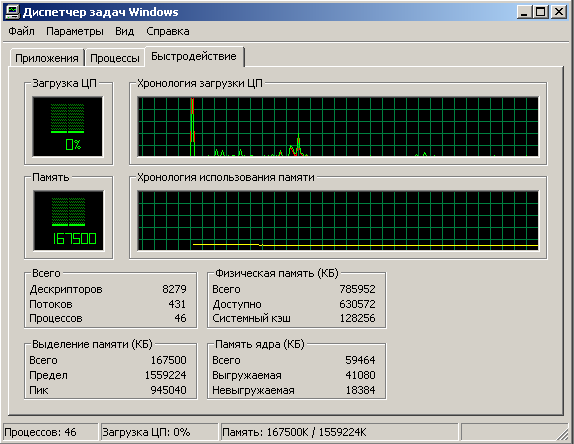
Task: Click the memory usage history graph
Action: click(x=338, y=220)
